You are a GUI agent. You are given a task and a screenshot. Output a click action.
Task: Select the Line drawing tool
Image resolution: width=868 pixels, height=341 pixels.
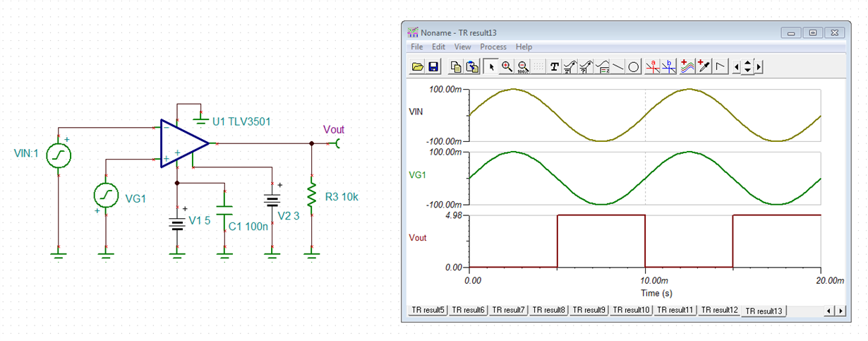617,67
